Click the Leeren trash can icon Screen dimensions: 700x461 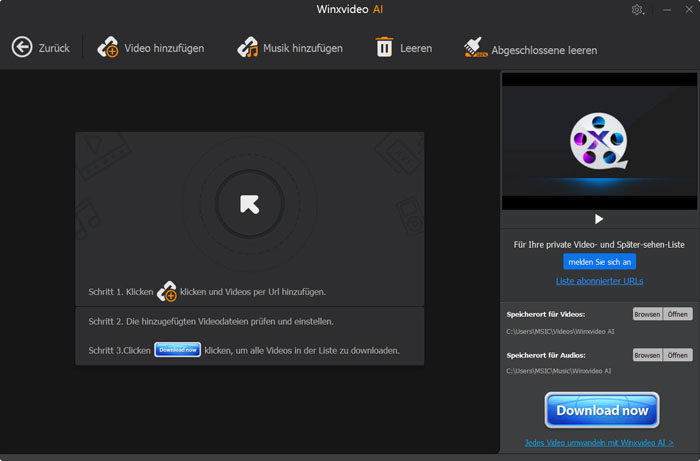point(384,47)
